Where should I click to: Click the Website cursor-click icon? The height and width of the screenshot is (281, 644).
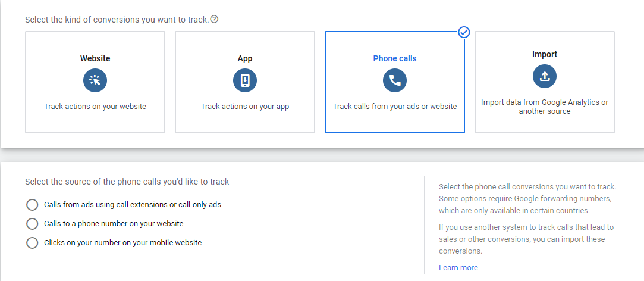point(95,80)
